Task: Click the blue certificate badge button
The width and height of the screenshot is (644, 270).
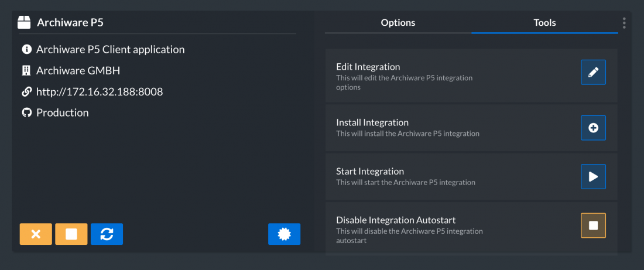Action: [284, 234]
